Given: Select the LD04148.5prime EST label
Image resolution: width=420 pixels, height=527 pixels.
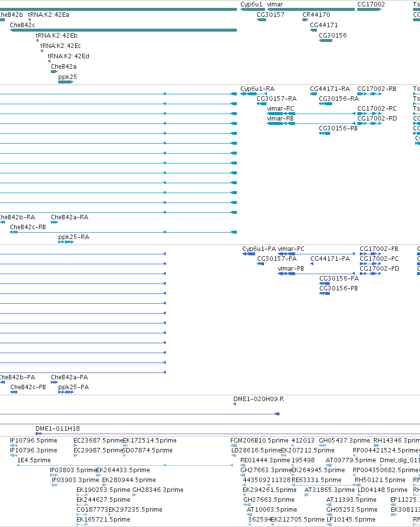Looking at the screenshot, I should click(x=382, y=490).
